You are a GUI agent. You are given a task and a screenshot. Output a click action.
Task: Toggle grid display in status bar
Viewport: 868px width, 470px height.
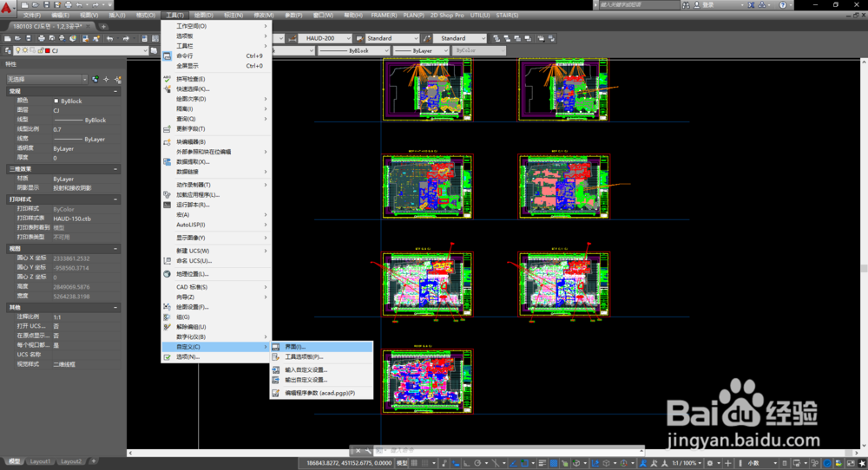414,463
